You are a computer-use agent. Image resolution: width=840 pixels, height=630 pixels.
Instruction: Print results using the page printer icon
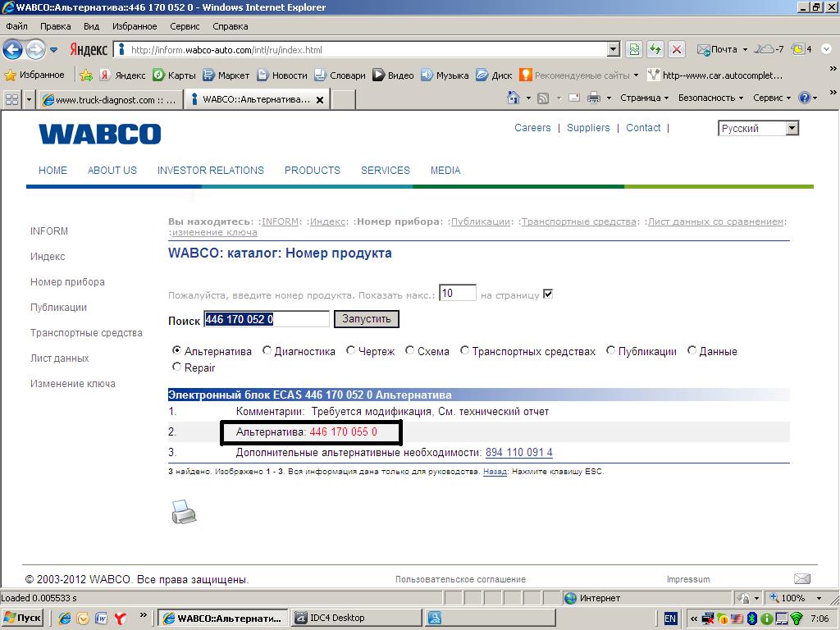[184, 512]
